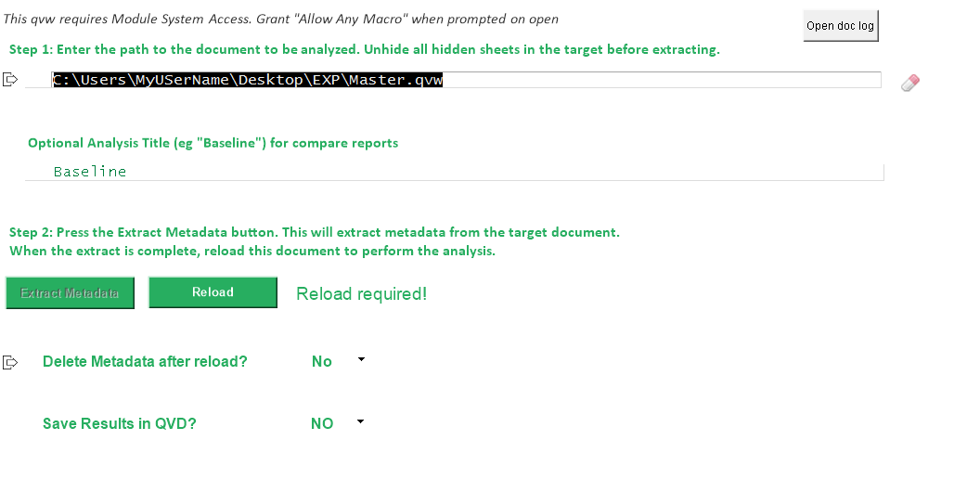Expand the Delete Metadata dropdown arrow
This screenshot has height=479, width=980.
pos(361,359)
